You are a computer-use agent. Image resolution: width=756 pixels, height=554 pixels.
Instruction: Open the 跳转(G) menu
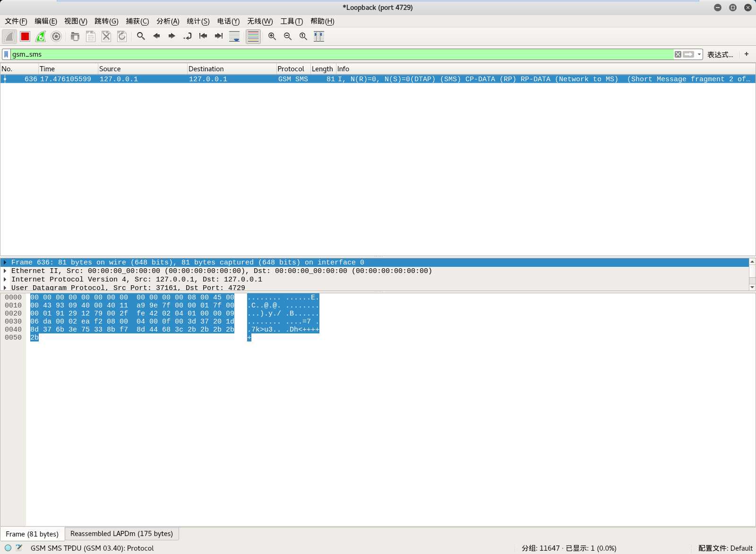pos(106,21)
